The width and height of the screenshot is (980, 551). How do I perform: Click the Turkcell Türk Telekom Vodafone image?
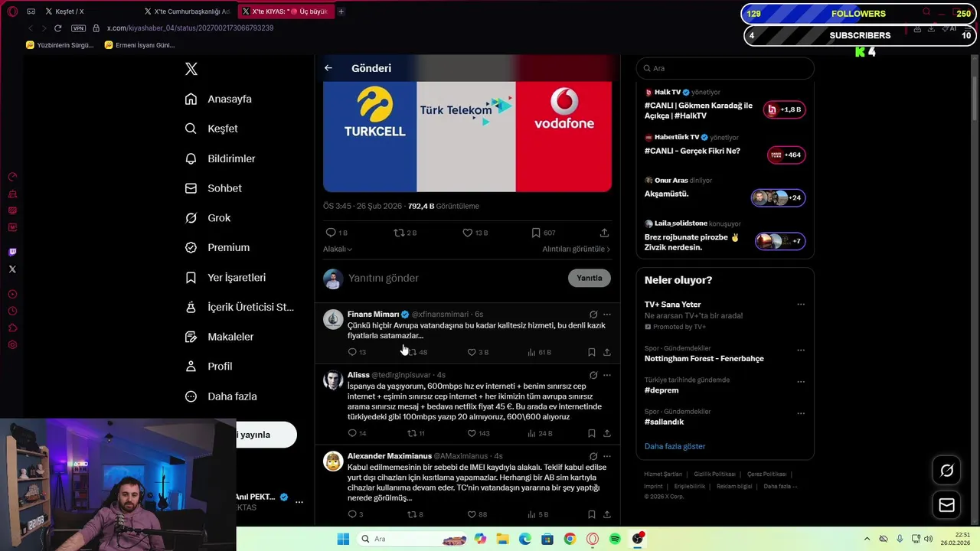pyautogui.click(x=467, y=136)
